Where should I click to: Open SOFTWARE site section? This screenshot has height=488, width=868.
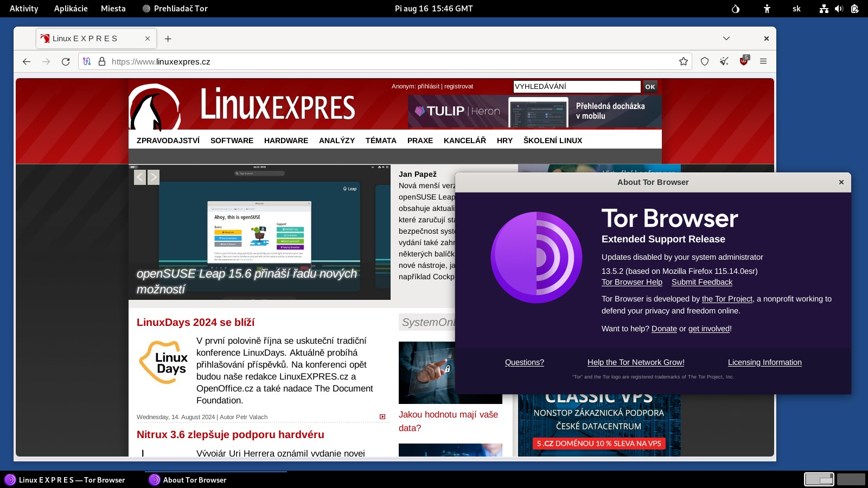click(x=232, y=140)
